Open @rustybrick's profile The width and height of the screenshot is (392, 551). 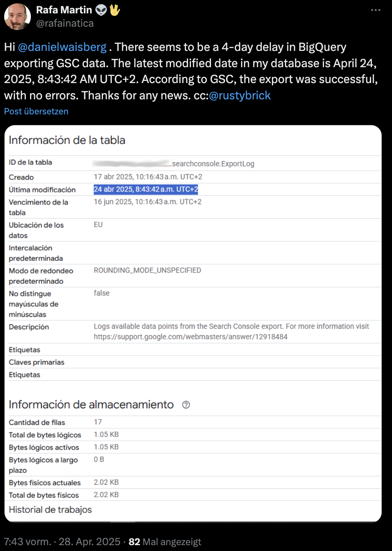click(x=241, y=96)
